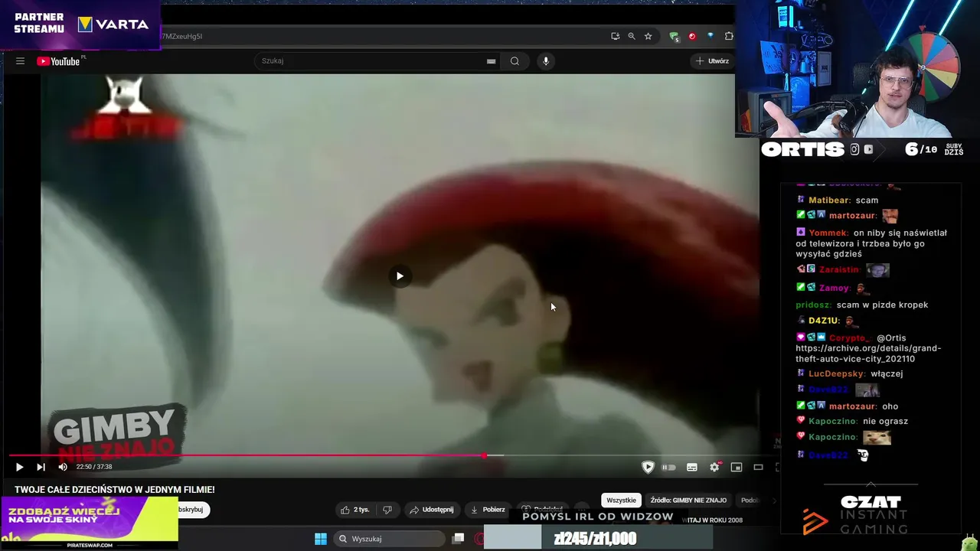
Task: Click the Instagram icon beside ORTIS
Action: pyautogui.click(x=854, y=150)
